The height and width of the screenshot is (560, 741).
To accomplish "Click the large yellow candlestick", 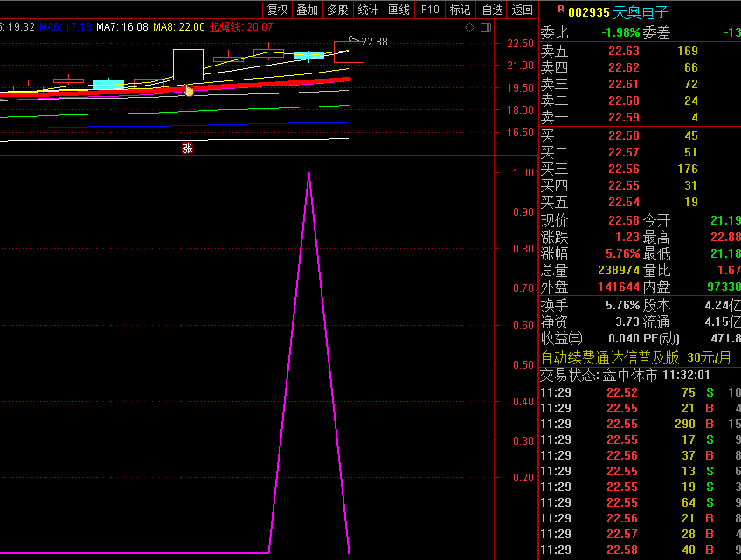I will click(188, 66).
